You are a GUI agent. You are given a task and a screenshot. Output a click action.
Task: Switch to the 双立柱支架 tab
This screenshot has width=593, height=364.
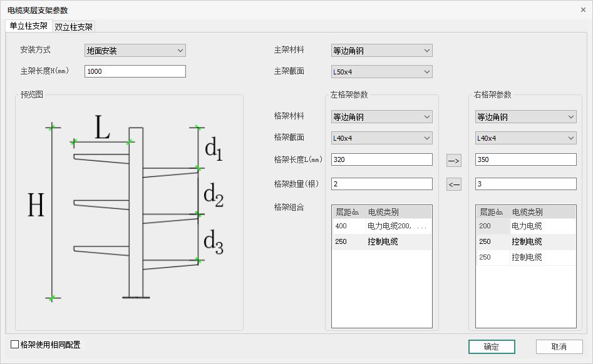pyautogui.click(x=74, y=27)
